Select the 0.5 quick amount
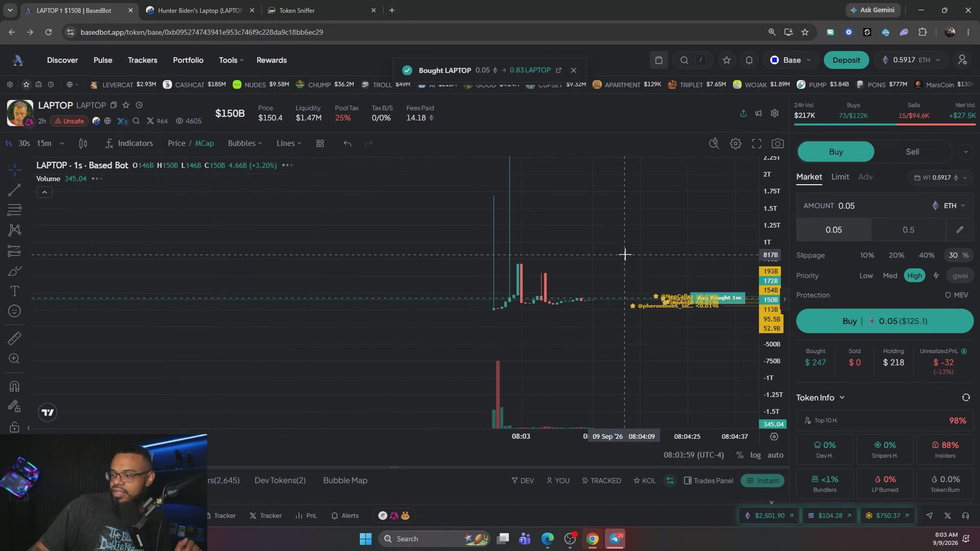Viewport: 980px width, 551px height. (908, 230)
